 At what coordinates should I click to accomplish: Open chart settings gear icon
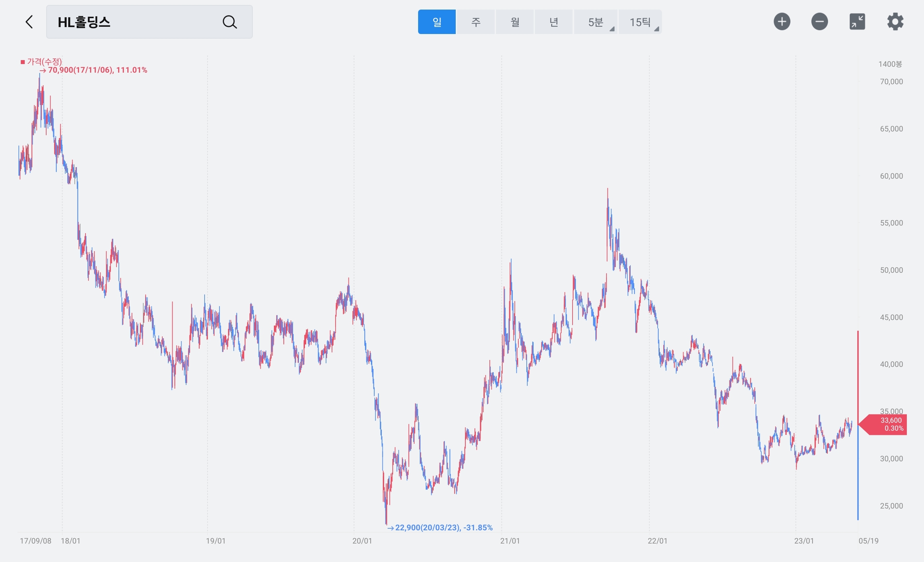[x=895, y=21]
